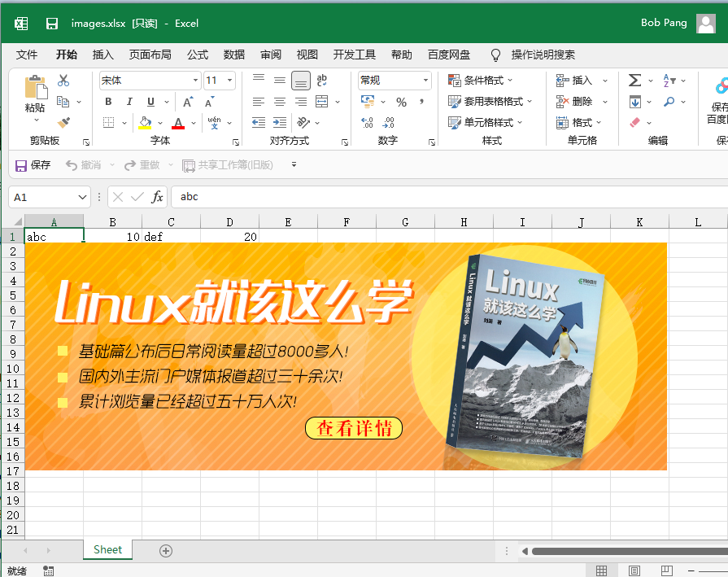Click the Insert Function fx button
Screen dimensions: 728x577
point(157,197)
